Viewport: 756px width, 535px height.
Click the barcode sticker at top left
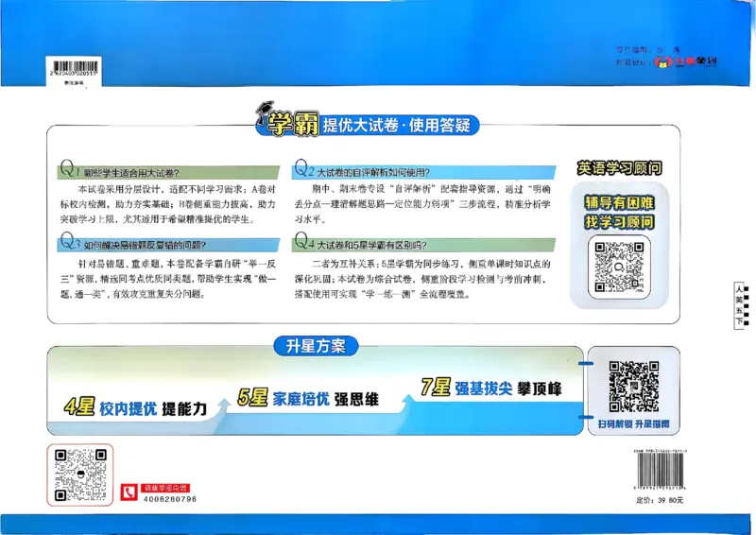click(x=74, y=71)
